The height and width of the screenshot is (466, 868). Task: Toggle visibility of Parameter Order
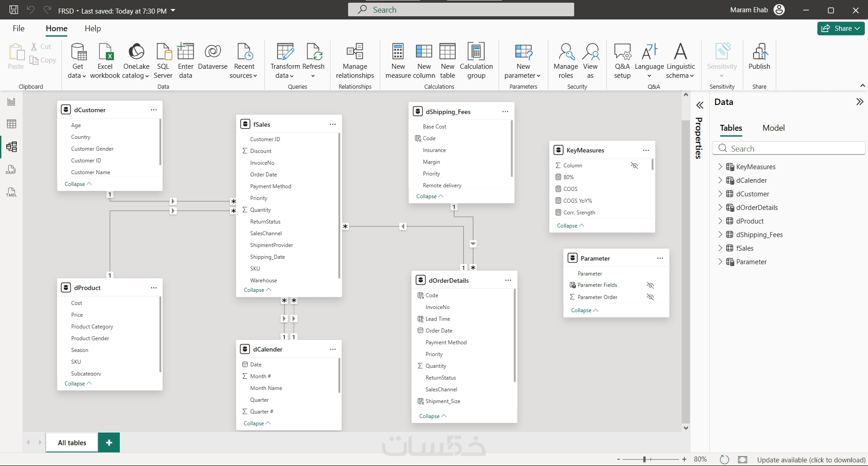pyautogui.click(x=650, y=297)
